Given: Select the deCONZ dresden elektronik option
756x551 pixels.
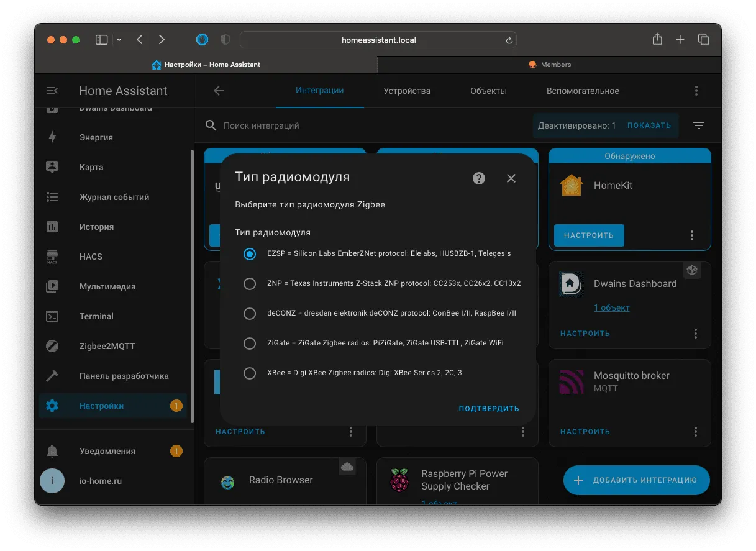Looking at the screenshot, I should pyautogui.click(x=250, y=313).
